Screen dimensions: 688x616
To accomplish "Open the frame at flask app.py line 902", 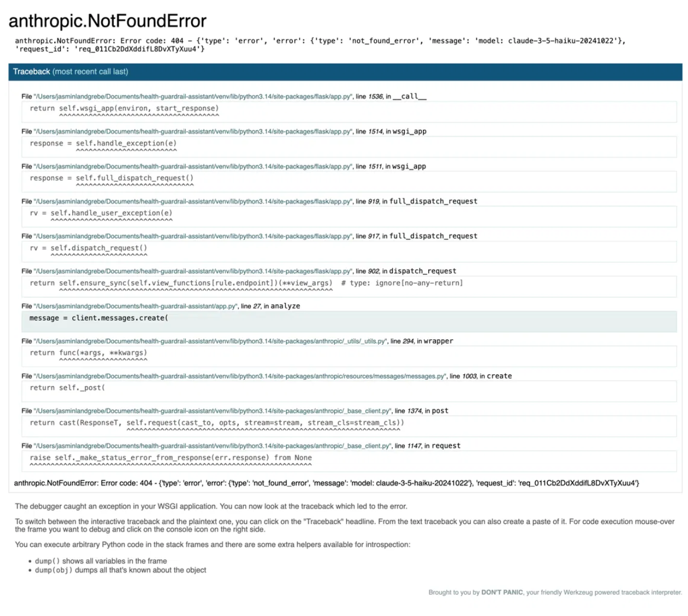I will coord(239,271).
